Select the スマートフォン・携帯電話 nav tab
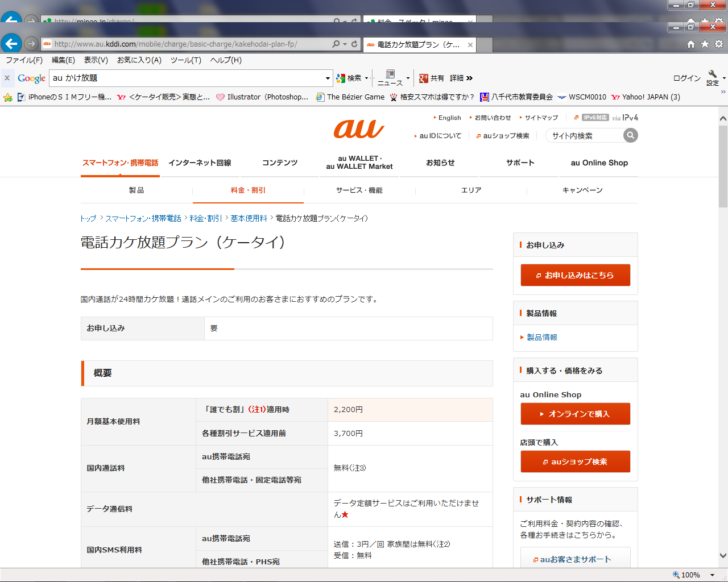This screenshot has height=582, width=728. pos(120,163)
